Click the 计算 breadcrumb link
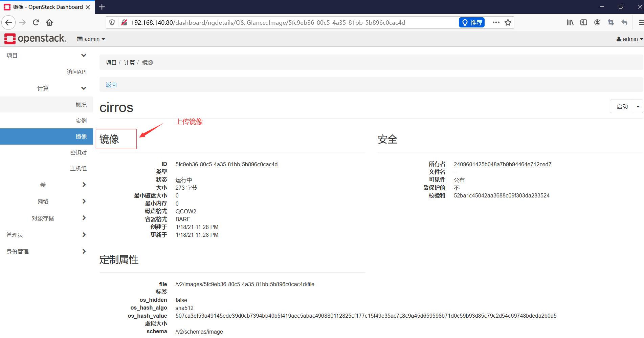The image size is (644, 338). coord(129,62)
